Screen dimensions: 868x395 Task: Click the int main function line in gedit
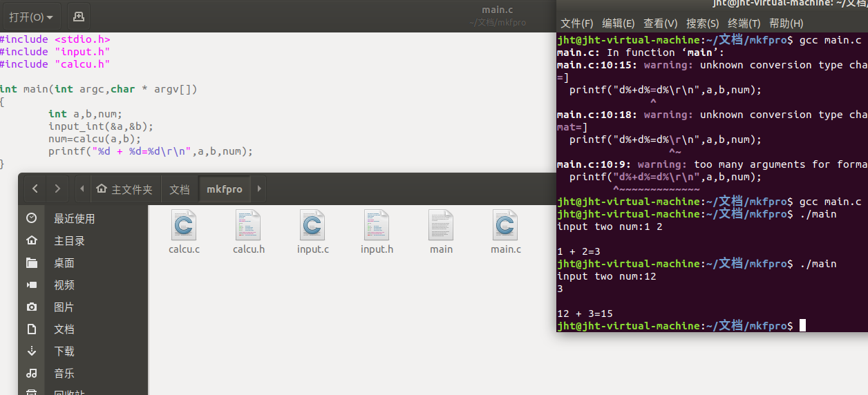99,89
